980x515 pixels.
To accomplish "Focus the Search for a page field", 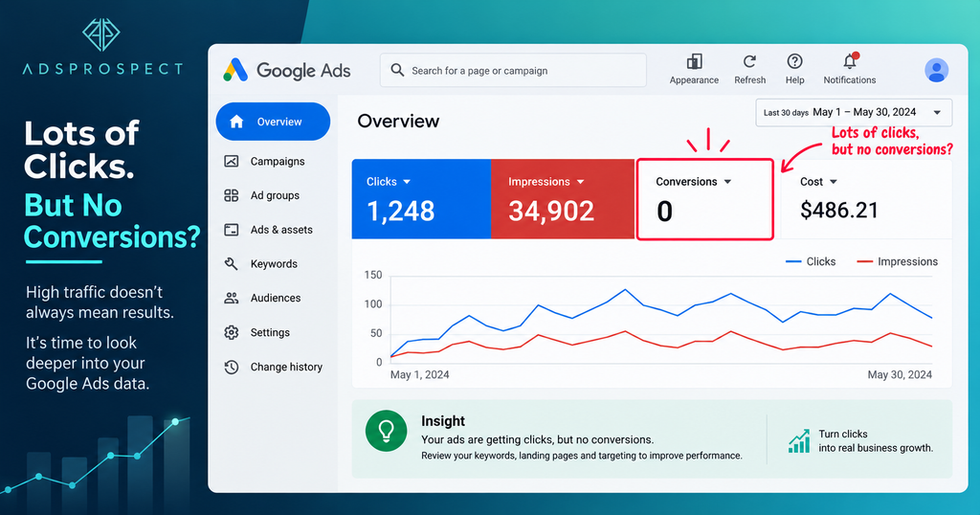I will 513,70.
